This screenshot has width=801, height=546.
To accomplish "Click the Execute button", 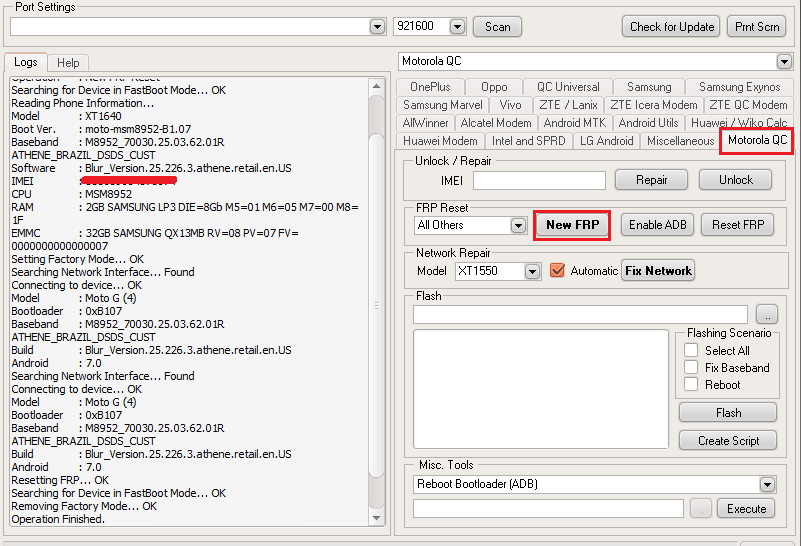I will click(746, 509).
